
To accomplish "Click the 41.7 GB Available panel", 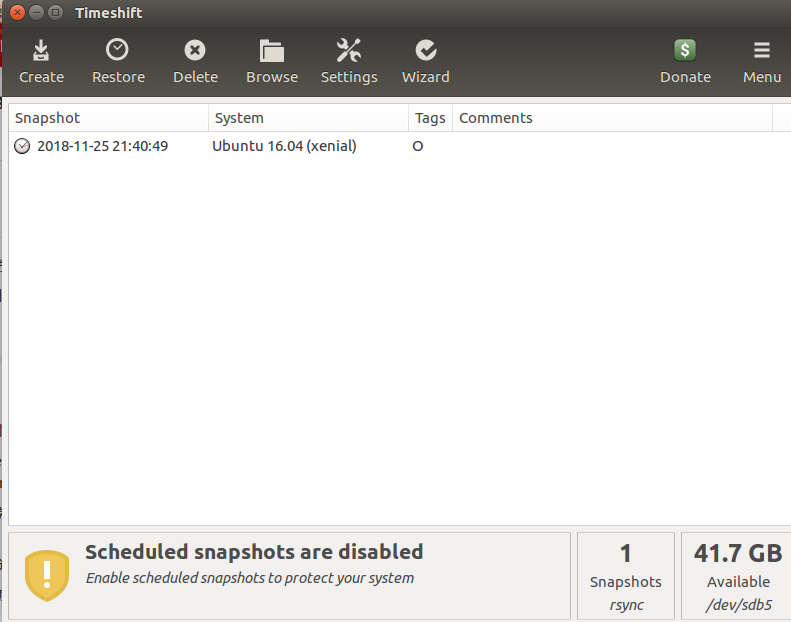I will pyautogui.click(x=737, y=576).
